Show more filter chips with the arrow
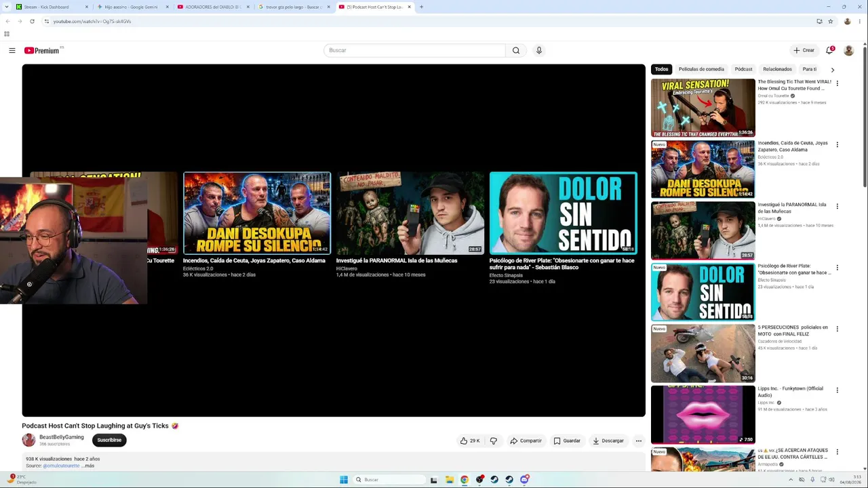 tap(832, 69)
